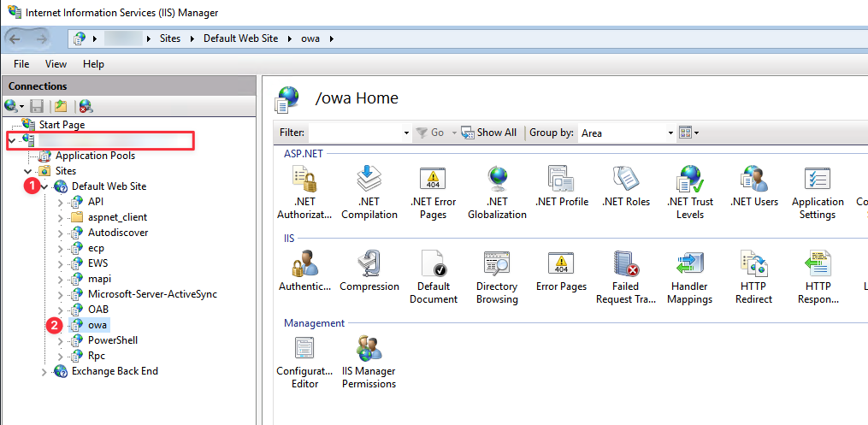Open the Authentication feature icon

[x=304, y=264]
